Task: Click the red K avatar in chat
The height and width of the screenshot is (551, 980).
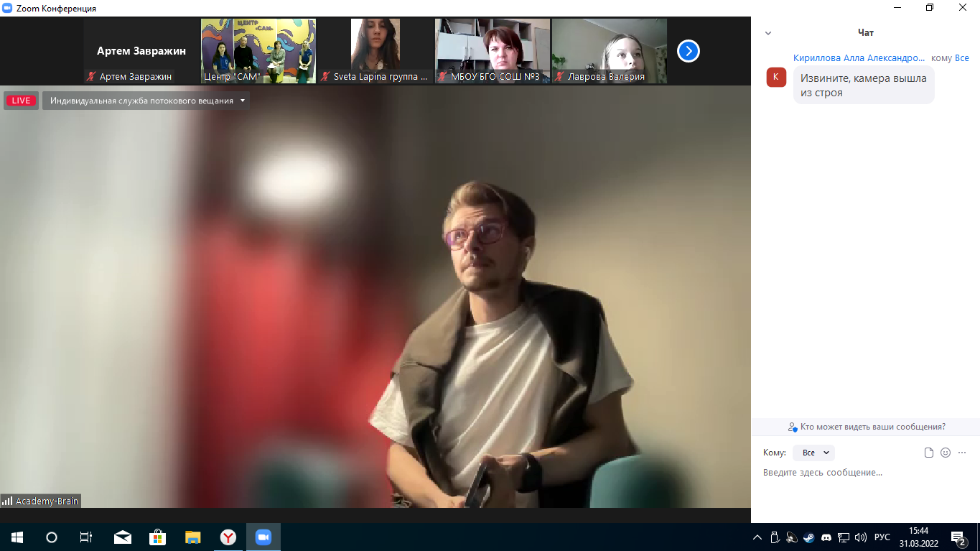Action: tap(775, 77)
